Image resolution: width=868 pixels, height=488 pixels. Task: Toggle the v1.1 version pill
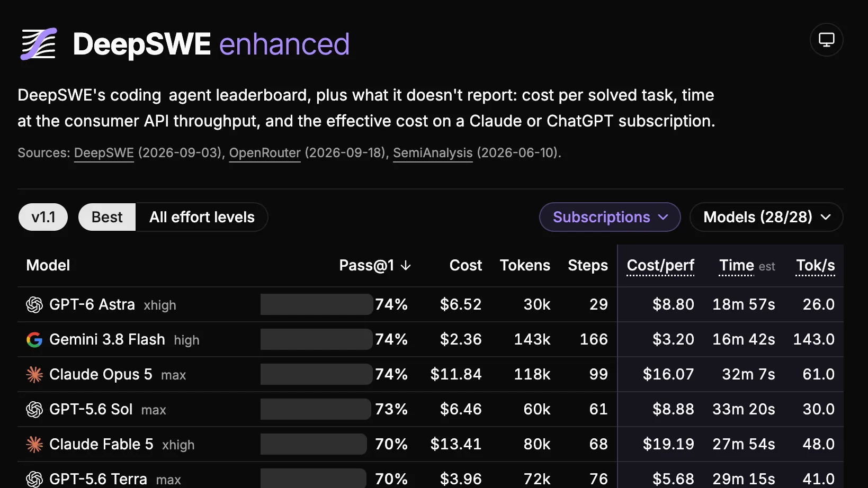43,217
